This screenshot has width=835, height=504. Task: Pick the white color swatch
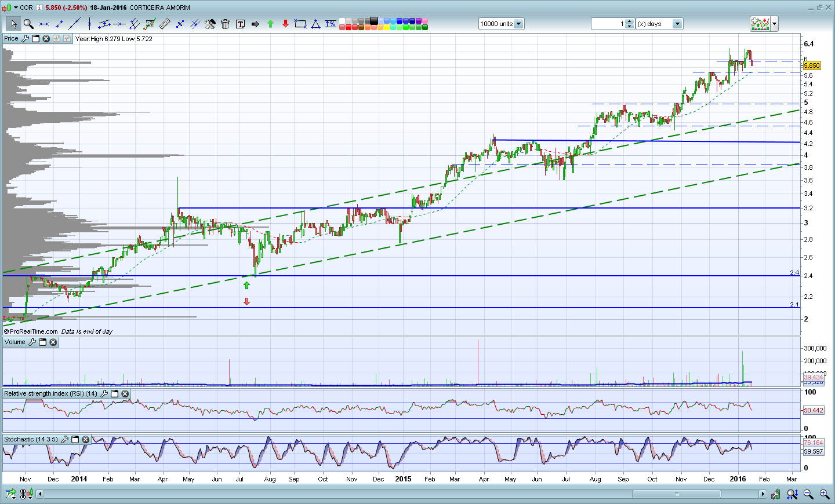(342, 21)
